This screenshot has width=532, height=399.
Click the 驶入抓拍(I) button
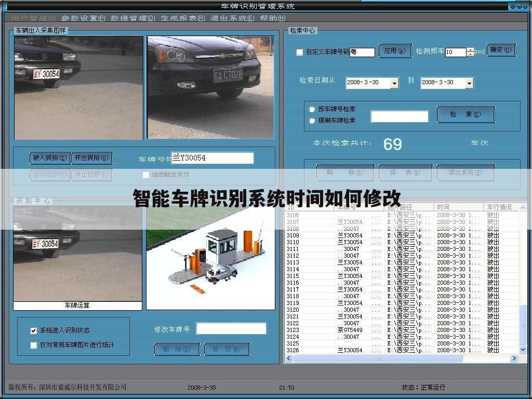point(50,158)
